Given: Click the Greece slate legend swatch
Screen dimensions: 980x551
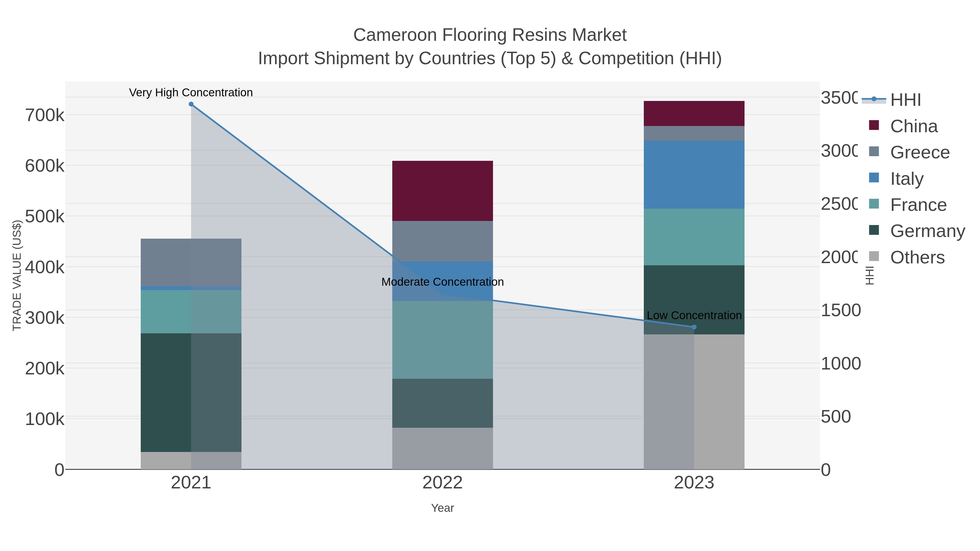Looking at the screenshot, I should 874,151.
